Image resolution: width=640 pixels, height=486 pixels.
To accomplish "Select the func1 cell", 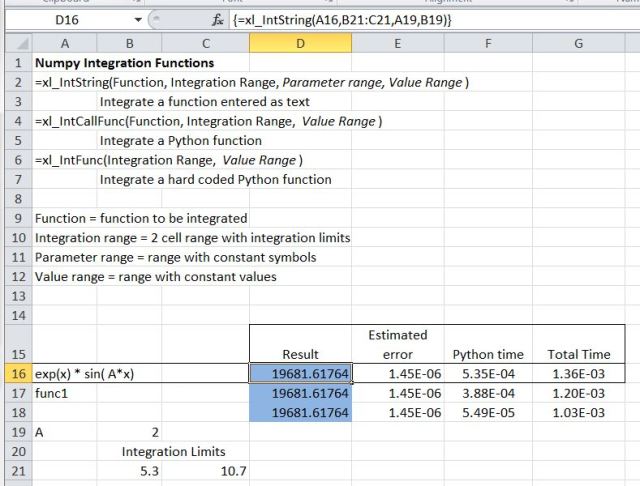I will point(64,393).
